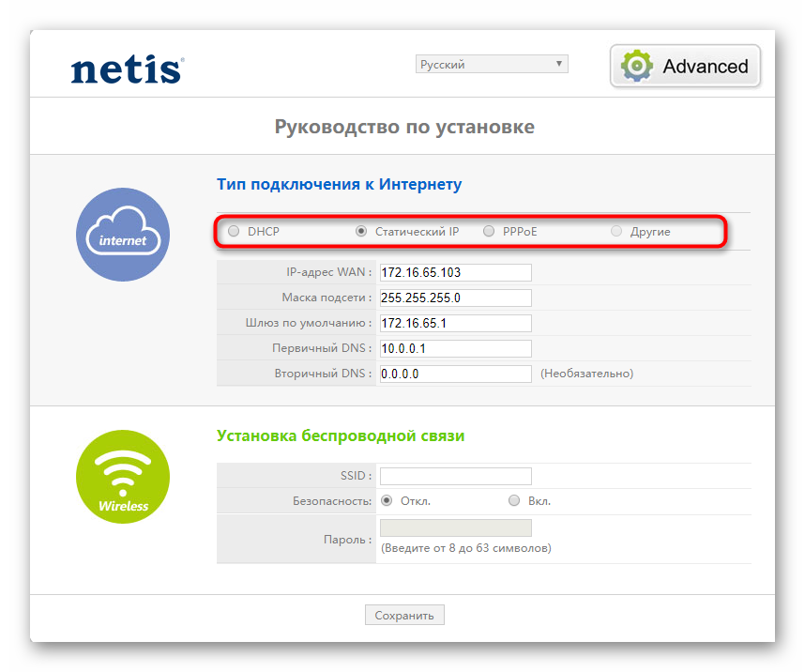Click the green Wireless Wi-Fi icon

click(x=122, y=477)
